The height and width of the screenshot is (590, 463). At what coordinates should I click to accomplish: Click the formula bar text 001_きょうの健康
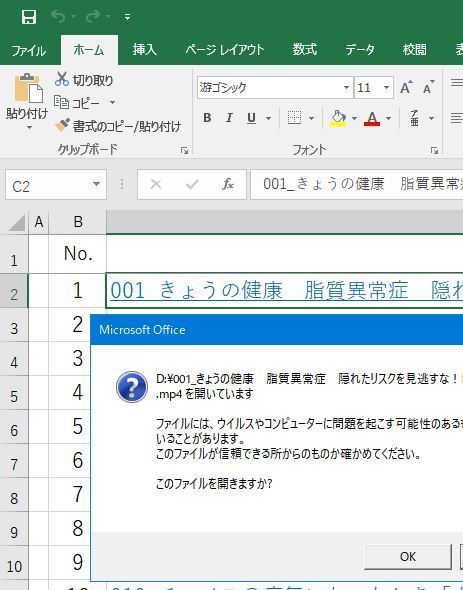coord(323,184)
